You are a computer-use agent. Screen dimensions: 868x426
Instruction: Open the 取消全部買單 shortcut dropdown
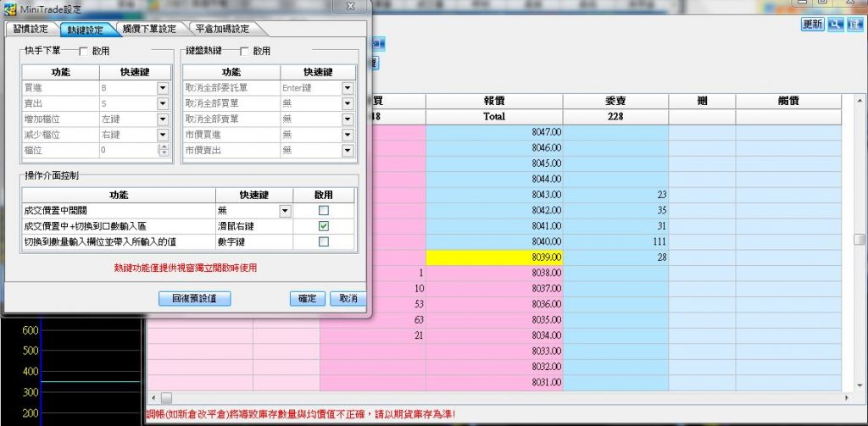348,103
